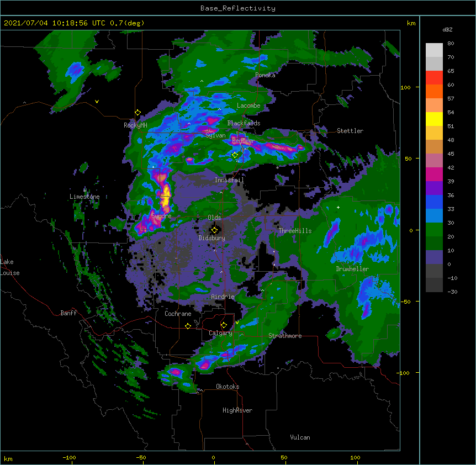Image resolution: width=476 pixels, height=465 pixels.
Task: Click the Stettler town label
Action: tap(350, 131)
